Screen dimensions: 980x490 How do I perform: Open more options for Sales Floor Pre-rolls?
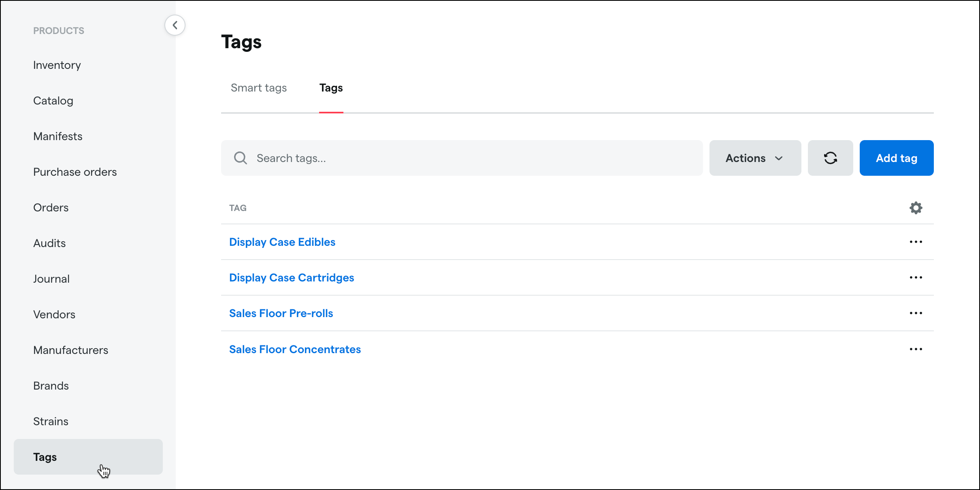916,313
